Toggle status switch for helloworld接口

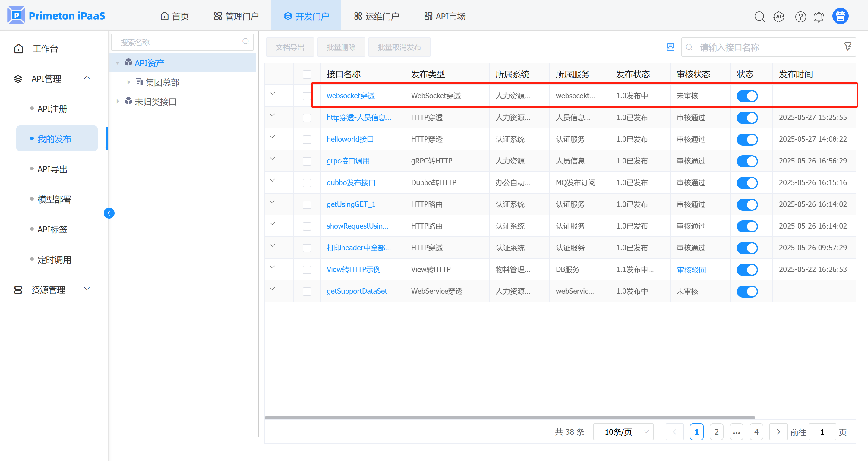tap(747, 140)
